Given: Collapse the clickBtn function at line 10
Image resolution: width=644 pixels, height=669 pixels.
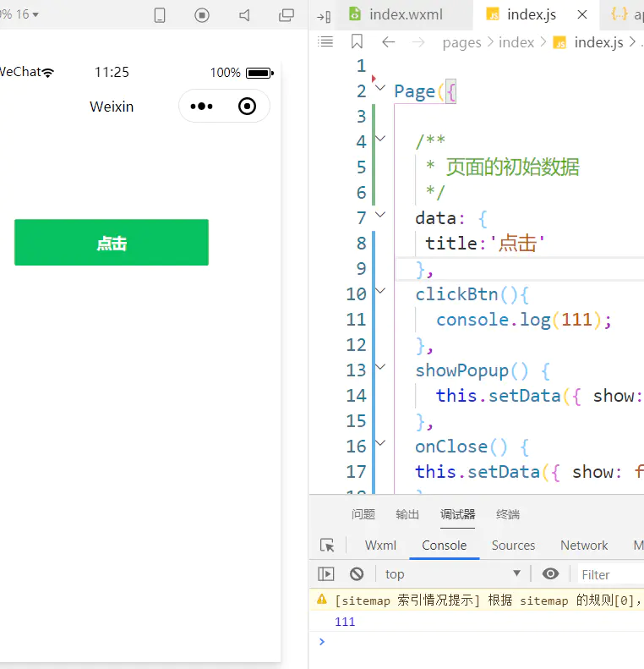Looking at the screenshot, I should (x=380, y=291).
